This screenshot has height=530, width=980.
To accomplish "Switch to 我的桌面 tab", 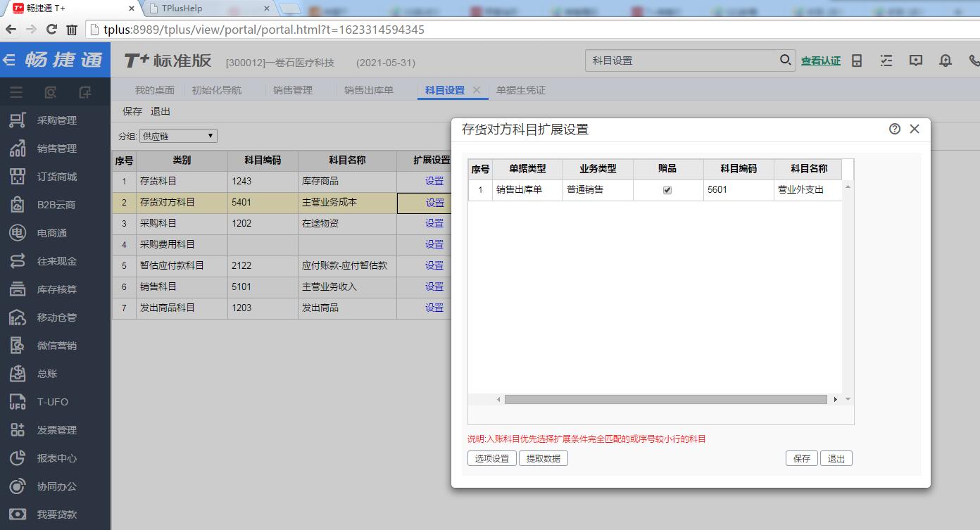I will pyautogui.click(x=155, y=90).
